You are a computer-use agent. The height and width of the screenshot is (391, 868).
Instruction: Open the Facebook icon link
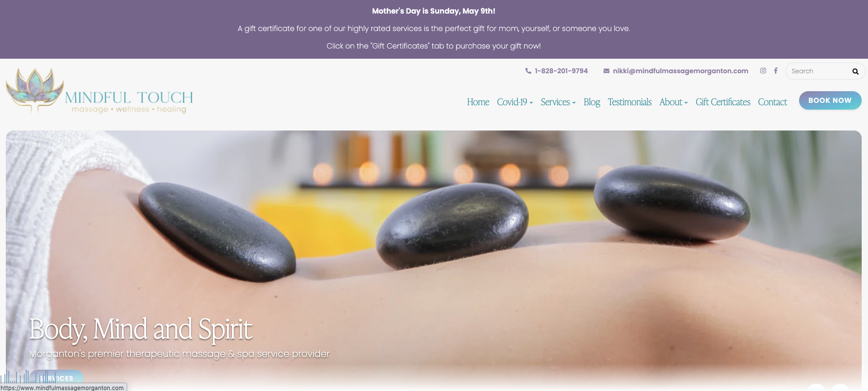776,71
